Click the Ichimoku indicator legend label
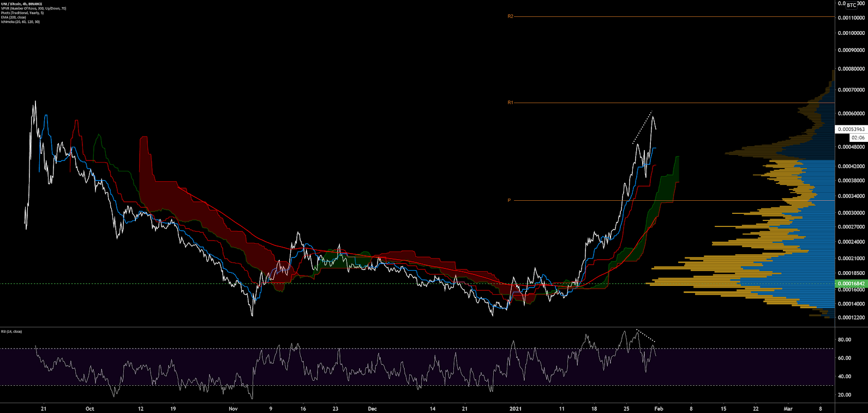The image size is (868, 413). 20,22
